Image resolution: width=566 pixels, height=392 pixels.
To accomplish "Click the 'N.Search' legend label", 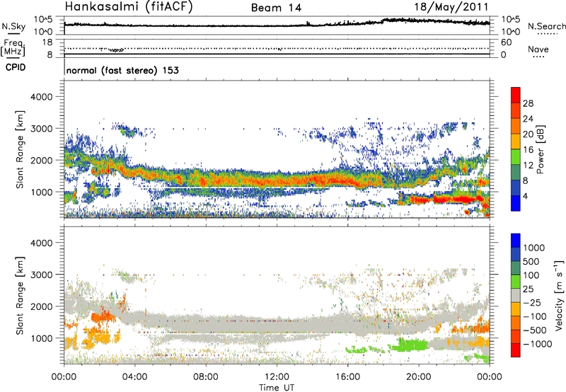I will click(x=546, y=26).
